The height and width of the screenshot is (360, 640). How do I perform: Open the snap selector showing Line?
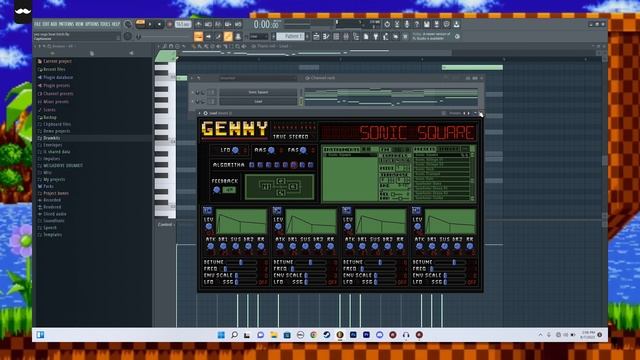pos(259,37)
